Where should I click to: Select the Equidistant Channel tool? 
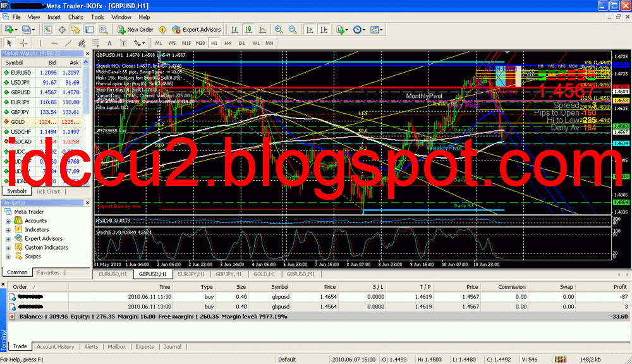pyautogui.click(x=82, y=43)
